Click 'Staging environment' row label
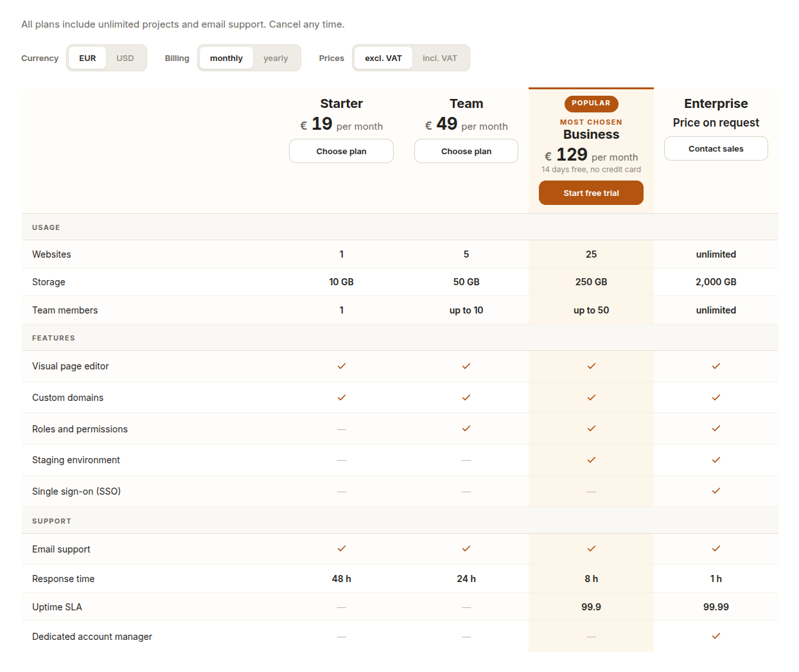Screen dimensions: 799x672 76,460
